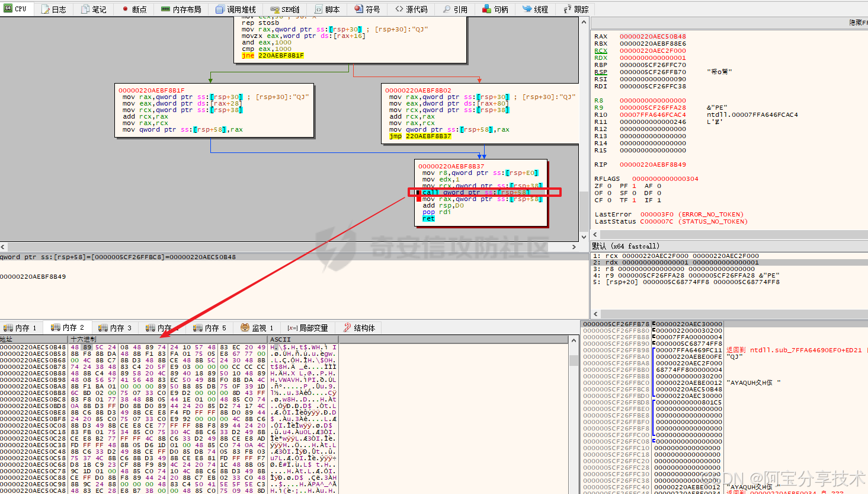Select stack entry 0000005CF26FFB98

616,350
